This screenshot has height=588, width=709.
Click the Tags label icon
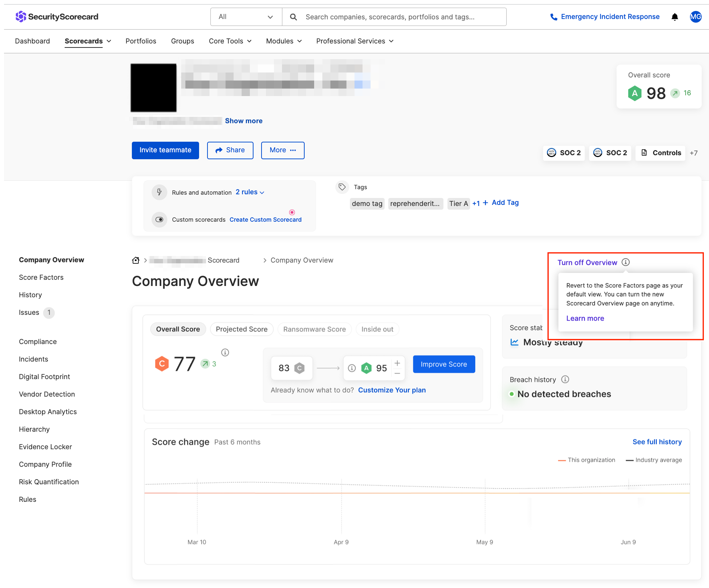pyautogui.click(x=342, y=187)
